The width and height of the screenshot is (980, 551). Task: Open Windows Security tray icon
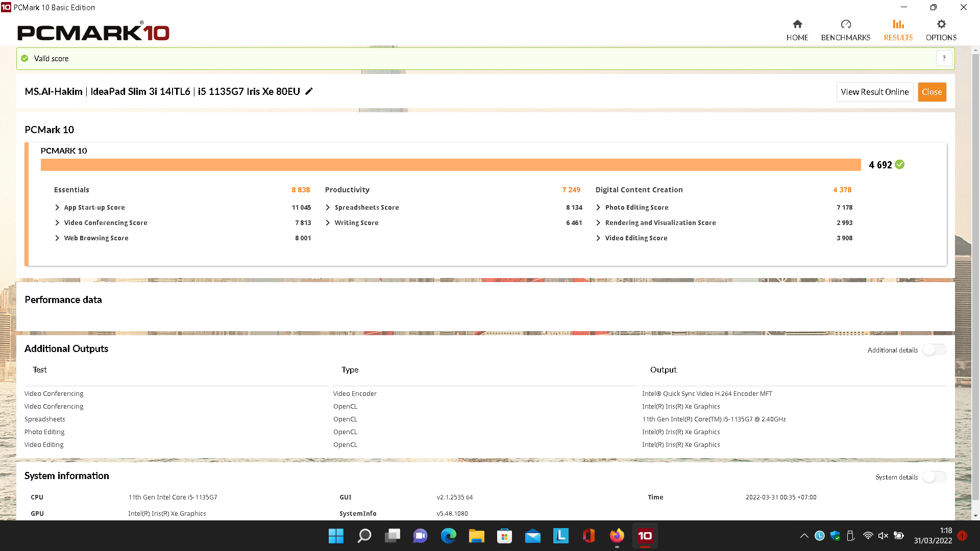[x=835, y=536]
